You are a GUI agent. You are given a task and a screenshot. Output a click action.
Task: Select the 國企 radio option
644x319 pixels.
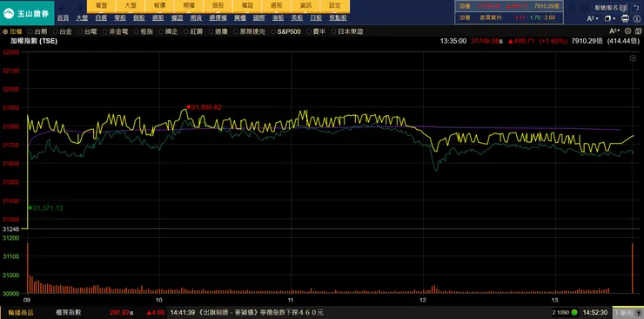168,31
